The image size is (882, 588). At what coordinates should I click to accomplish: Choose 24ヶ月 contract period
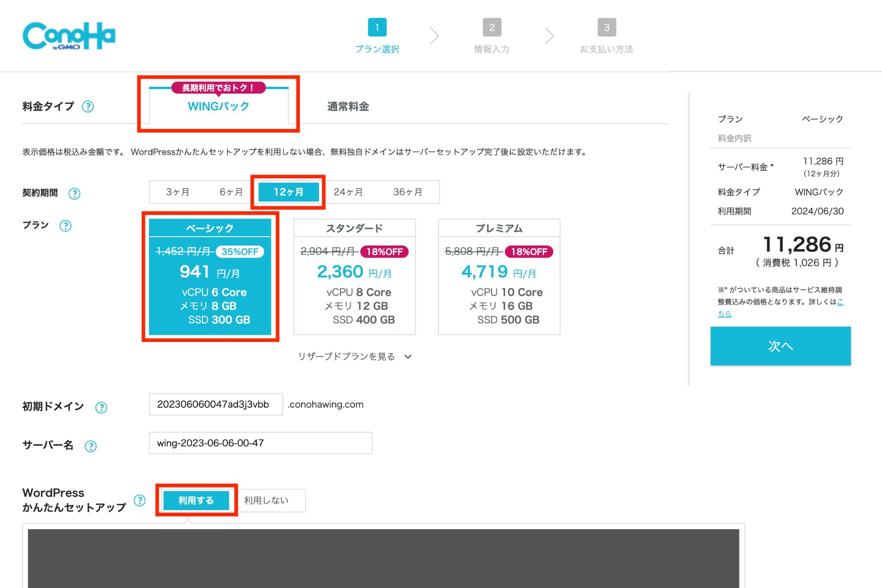click(x=348, y=192)
